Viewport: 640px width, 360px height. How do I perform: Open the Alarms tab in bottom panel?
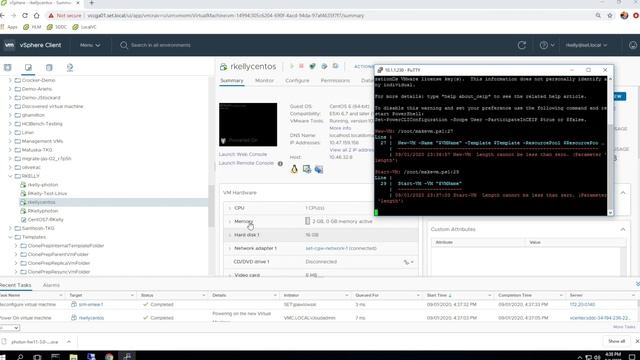(x=51, y=285)
